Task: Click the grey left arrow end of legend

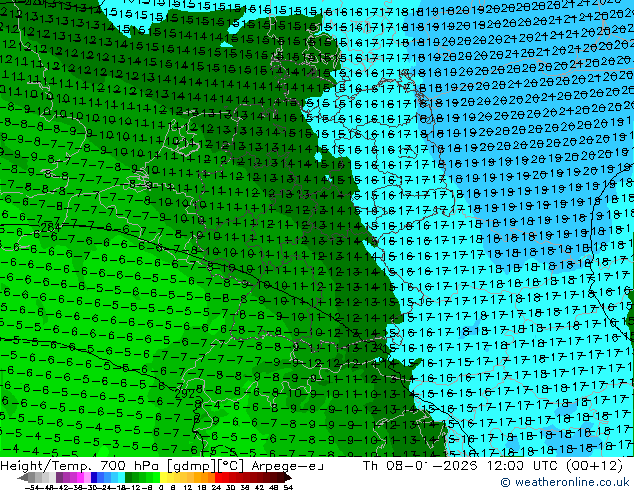Action: click(23, 477)
